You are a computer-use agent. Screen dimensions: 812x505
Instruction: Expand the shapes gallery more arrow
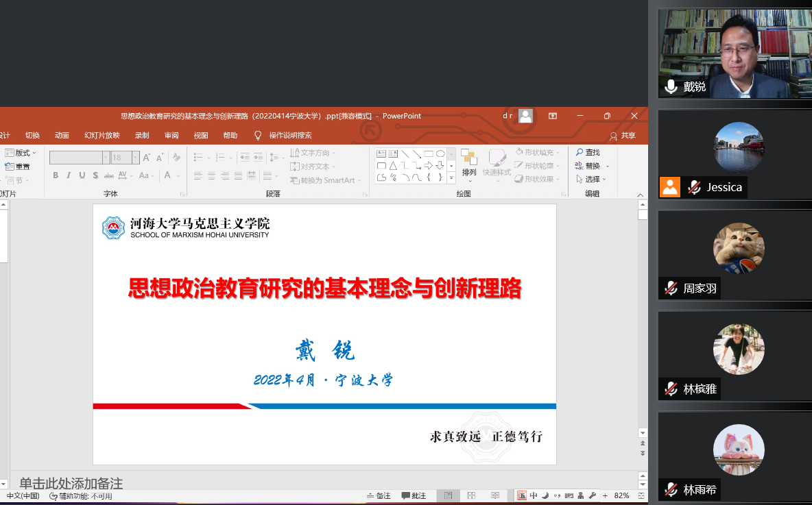click(451, 178)
